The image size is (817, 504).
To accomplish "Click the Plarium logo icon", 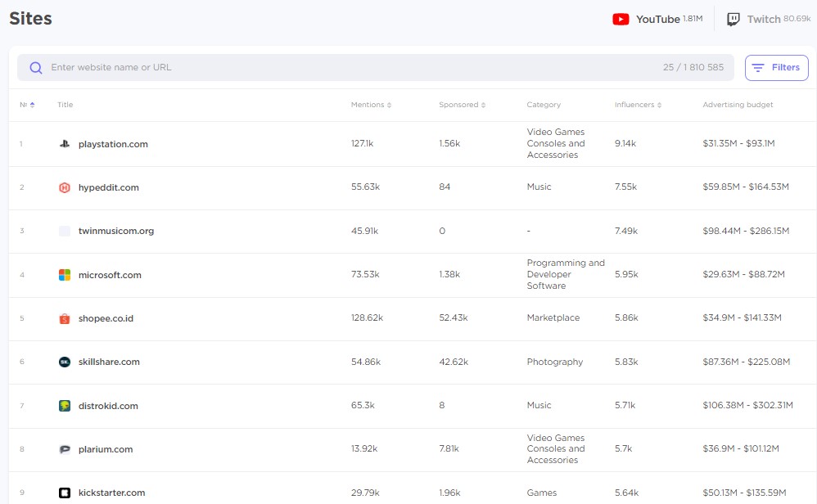I will (x=65, y=449).
